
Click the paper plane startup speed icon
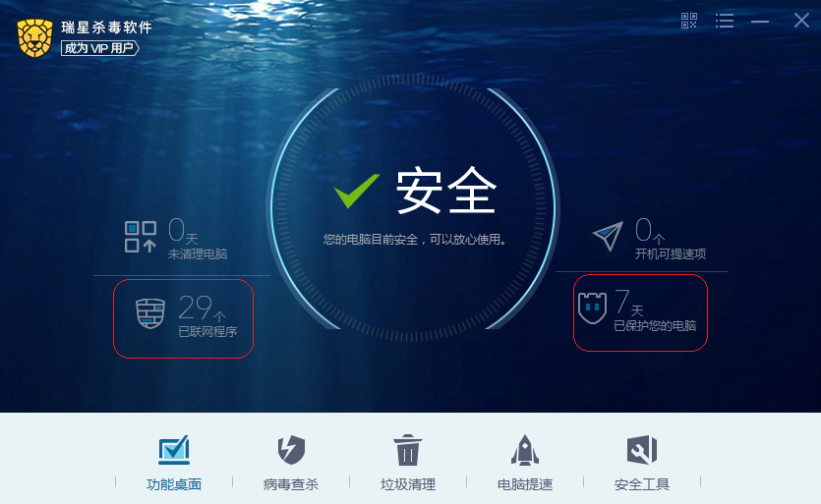(x=608, y=236)
